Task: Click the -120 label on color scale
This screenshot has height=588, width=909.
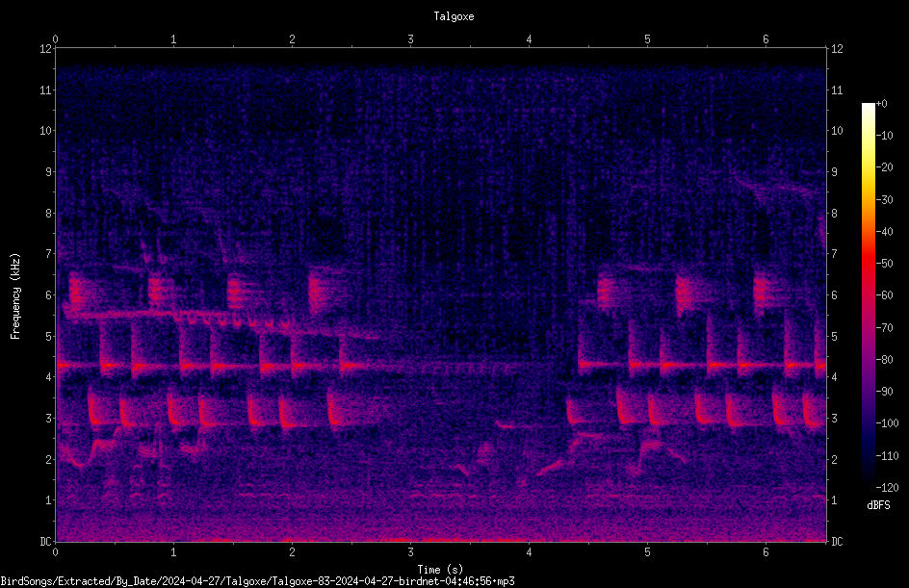Action: coord(887,487)
